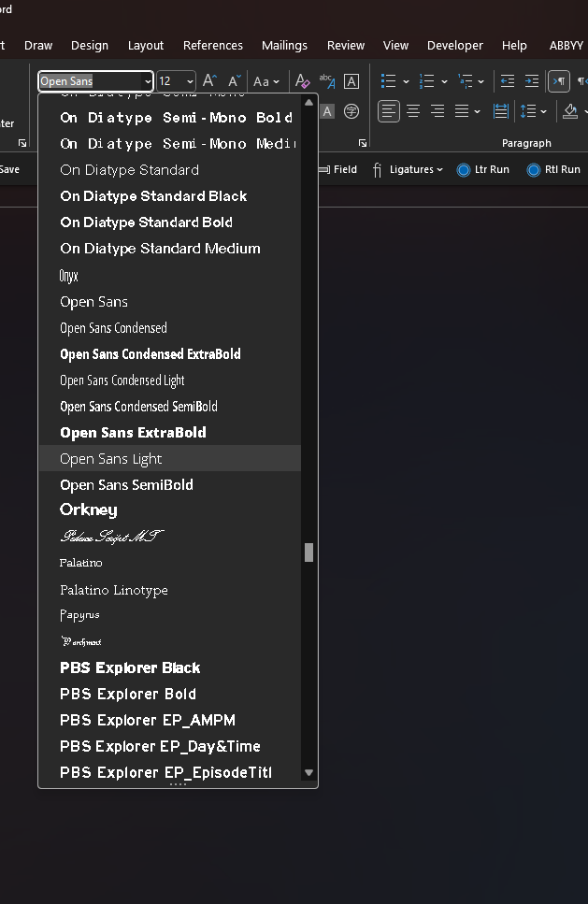Open the Font Size dropdown

click(190, 81)
